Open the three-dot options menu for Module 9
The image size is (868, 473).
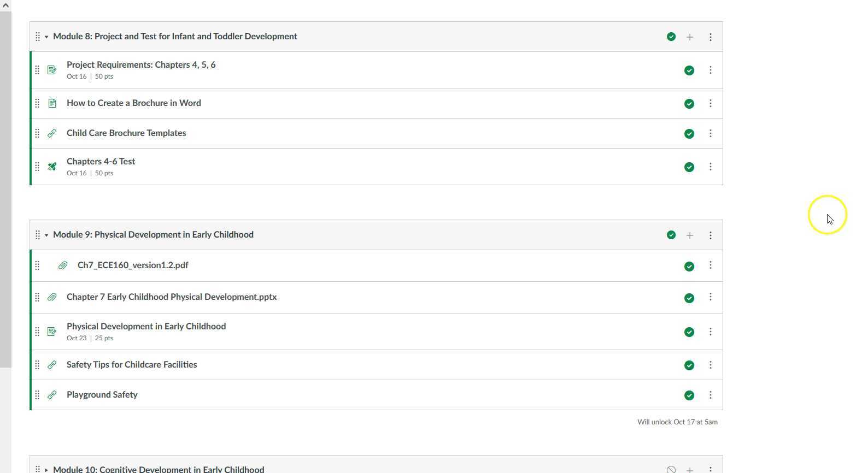[x=711, y=235]
